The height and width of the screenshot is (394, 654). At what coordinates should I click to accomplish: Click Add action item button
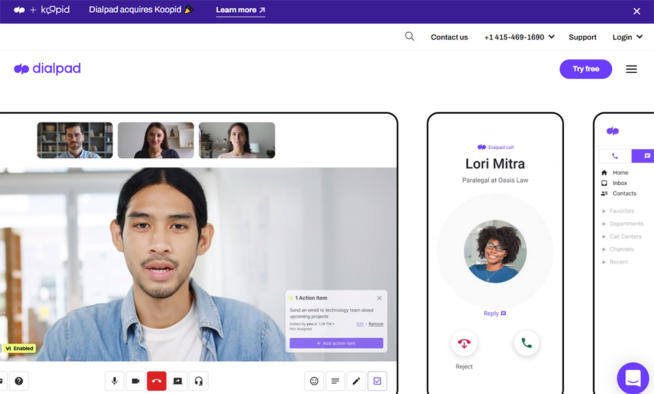pyautogui.click(x=336, y=343)
